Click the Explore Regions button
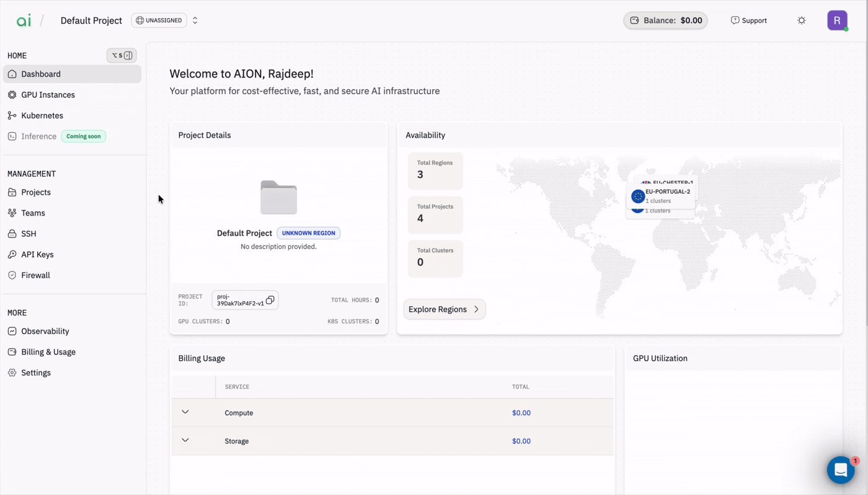The height and width of the screenshot is (495, 868). [445, 309]
